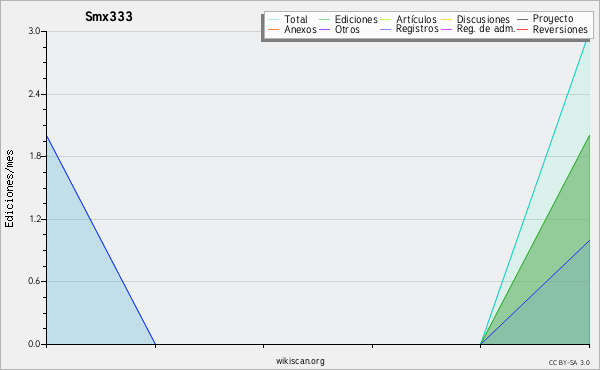Select the Artículos legend label
Viewport: 600px width, 370px height.
(416, 20)
